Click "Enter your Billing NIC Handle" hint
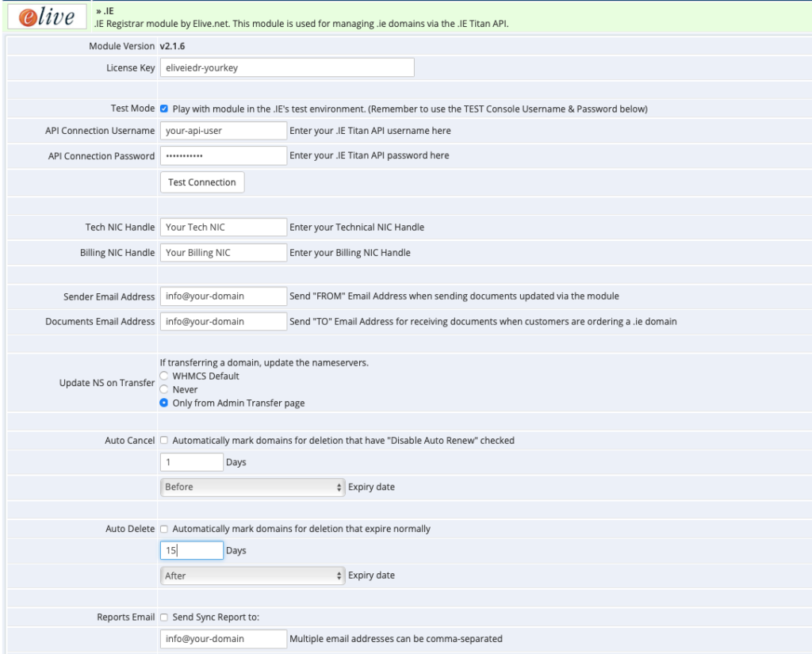This screenshot has height=654, width=812. point(350,253)
